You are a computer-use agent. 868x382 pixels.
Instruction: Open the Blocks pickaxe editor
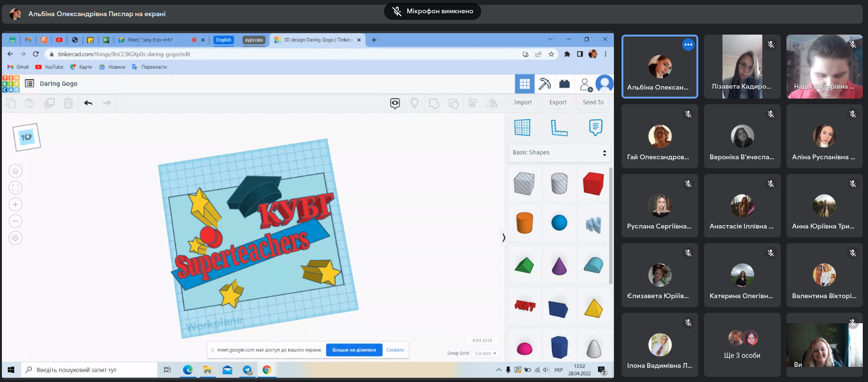coord(545,84)
